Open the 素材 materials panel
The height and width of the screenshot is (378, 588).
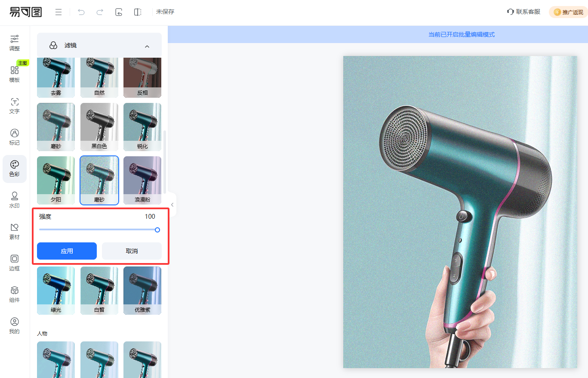[x=15, y=232]
